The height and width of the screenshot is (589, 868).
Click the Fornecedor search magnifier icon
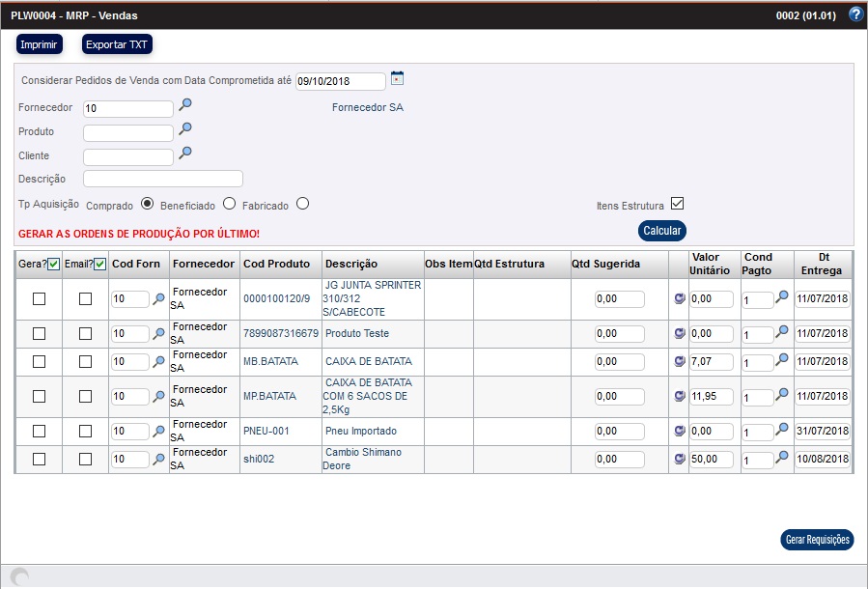click(185, 105)
